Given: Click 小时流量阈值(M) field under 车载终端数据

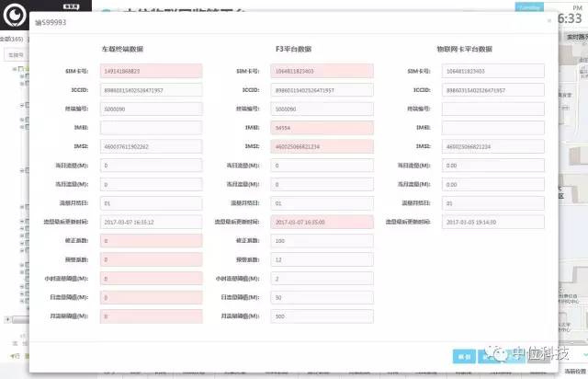Looking at the screenshot, I should [151, 279].
